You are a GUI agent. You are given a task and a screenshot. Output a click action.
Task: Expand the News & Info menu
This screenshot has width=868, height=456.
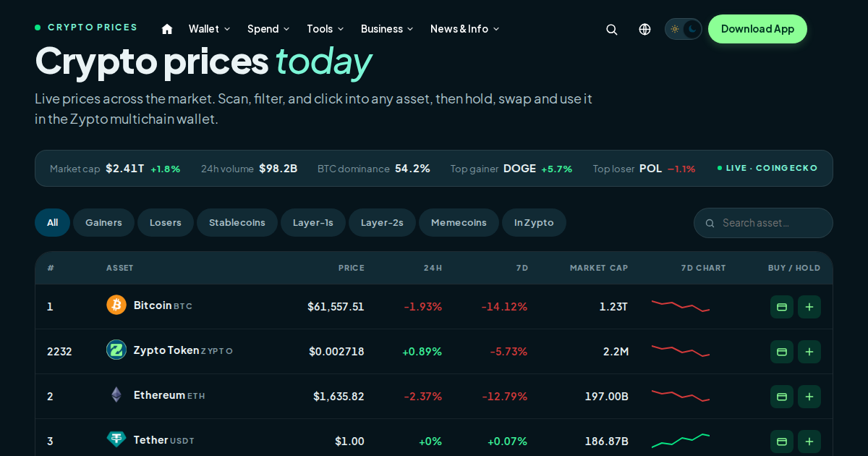pos(465,29)
